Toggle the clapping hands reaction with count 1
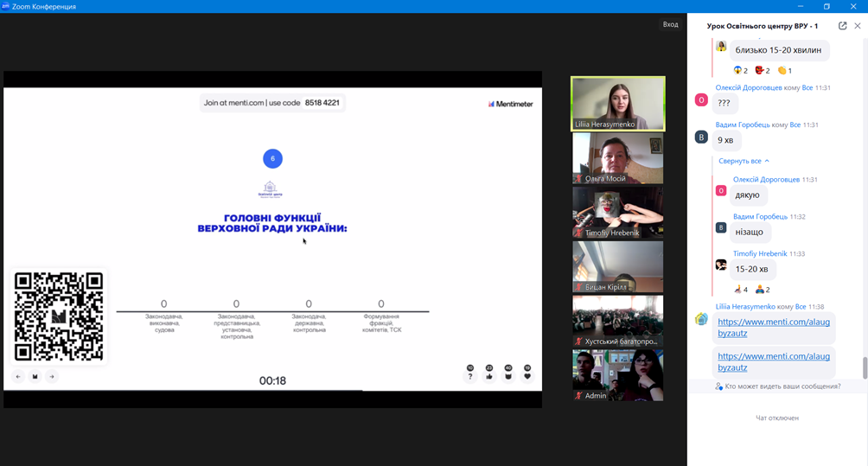The image size is (868, 466). (784, 71)
